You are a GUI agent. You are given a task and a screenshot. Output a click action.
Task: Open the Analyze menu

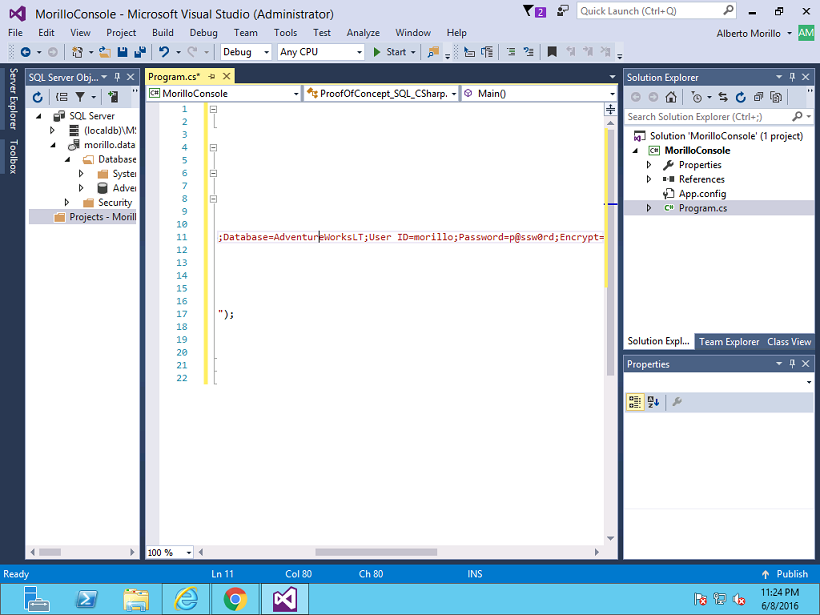point(363,32)
